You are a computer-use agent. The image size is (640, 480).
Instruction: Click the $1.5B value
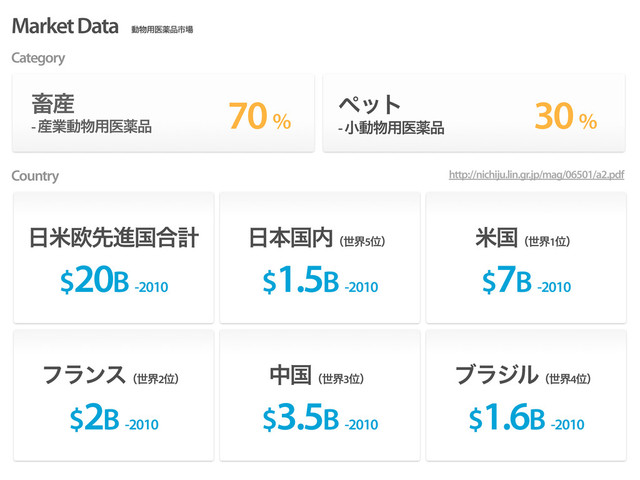301,280
